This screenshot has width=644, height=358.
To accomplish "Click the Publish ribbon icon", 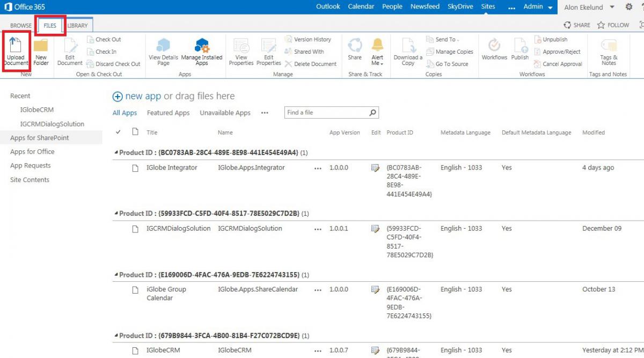I will [520, 49].
